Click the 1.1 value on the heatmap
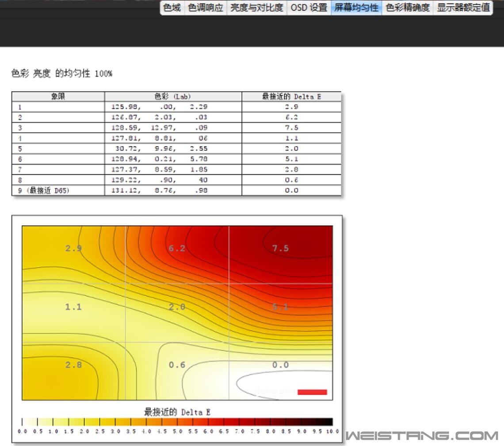 coord(73,307)
